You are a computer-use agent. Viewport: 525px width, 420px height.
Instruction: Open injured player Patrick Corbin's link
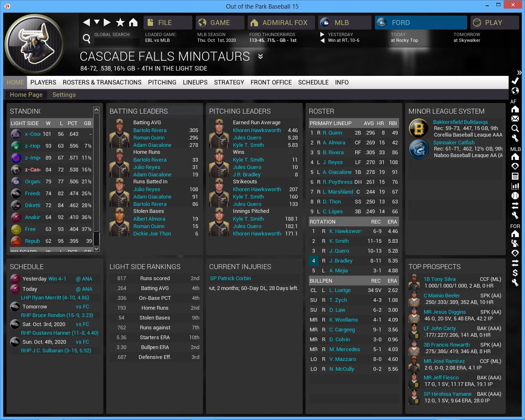pos(231,278)
